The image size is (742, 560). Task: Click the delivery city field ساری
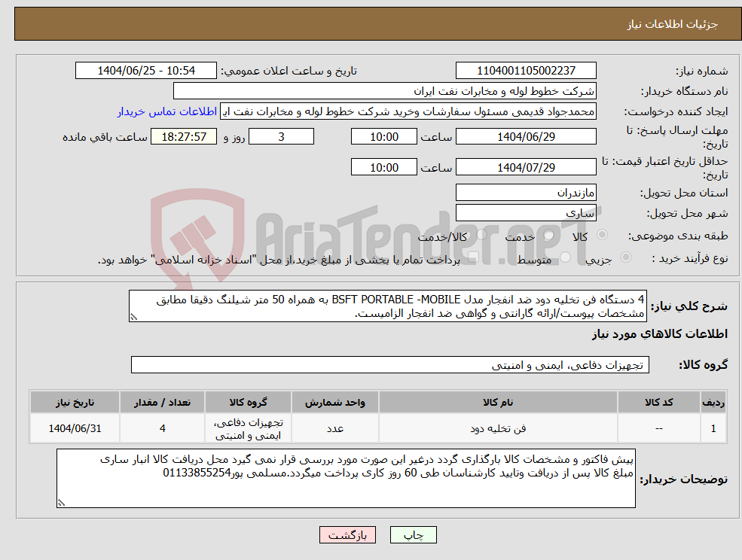(x=526, y=213)
